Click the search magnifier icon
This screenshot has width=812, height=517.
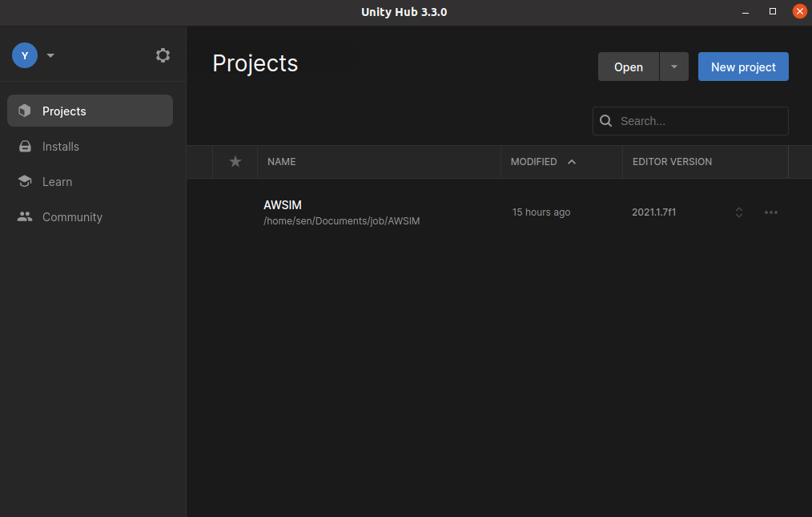(x=606, y=120)
